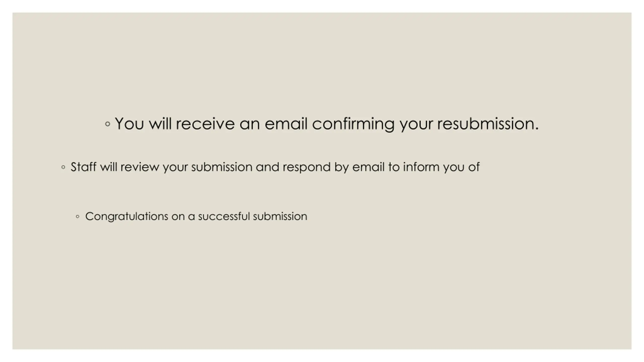Click the bullet before "You will receive"

pos(107,124)
